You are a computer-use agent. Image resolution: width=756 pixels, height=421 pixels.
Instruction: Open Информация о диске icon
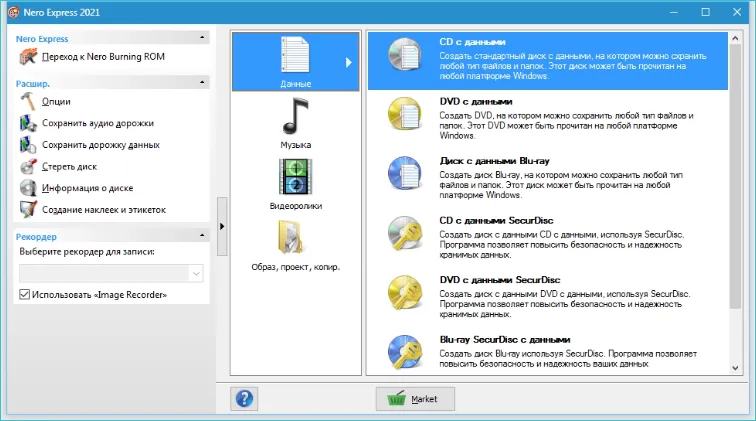[27, 188]
